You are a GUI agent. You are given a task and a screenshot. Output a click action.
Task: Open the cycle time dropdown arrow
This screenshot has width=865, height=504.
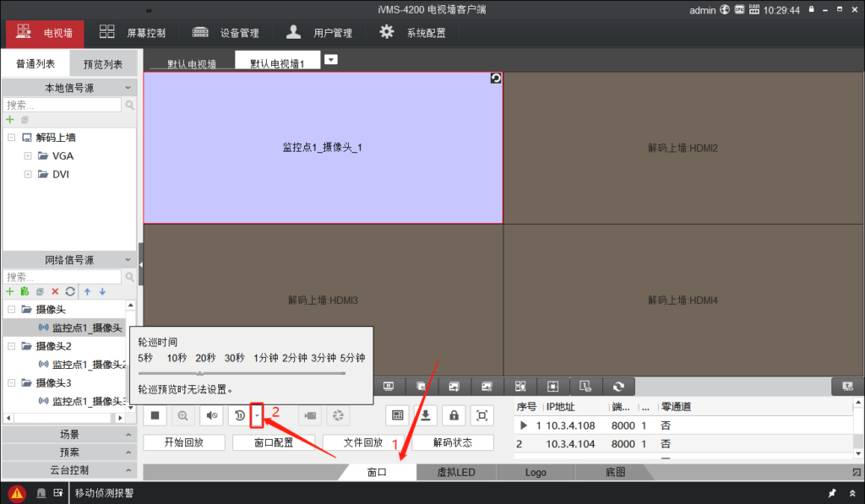coord(257,415)
